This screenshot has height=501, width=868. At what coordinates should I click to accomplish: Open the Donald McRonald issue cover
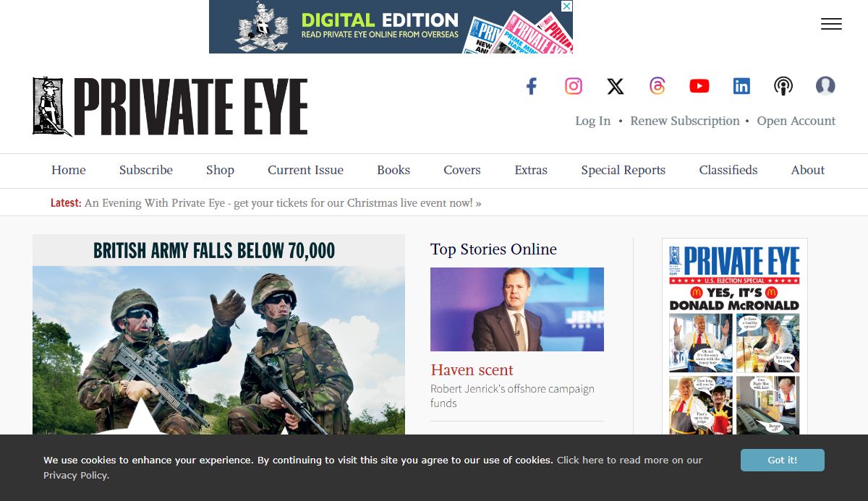coord(735,338)
